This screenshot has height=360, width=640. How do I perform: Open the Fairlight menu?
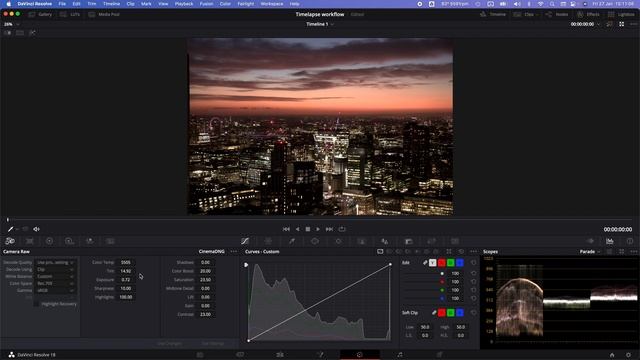point(246,4)
